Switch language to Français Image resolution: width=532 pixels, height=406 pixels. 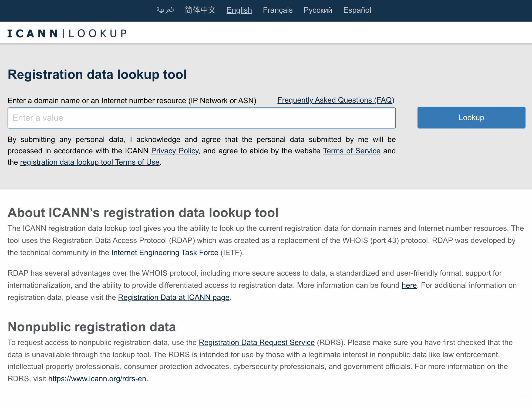pos(278,10)
